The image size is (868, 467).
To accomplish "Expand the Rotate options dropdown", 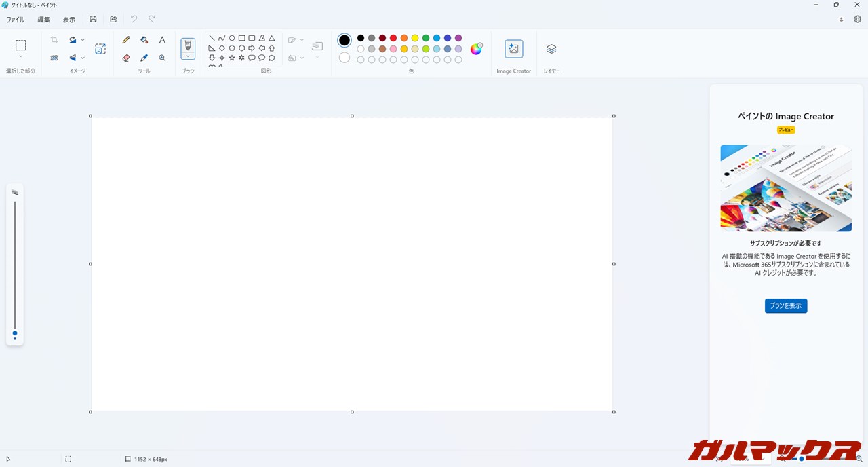I will (x=83, y=40).
